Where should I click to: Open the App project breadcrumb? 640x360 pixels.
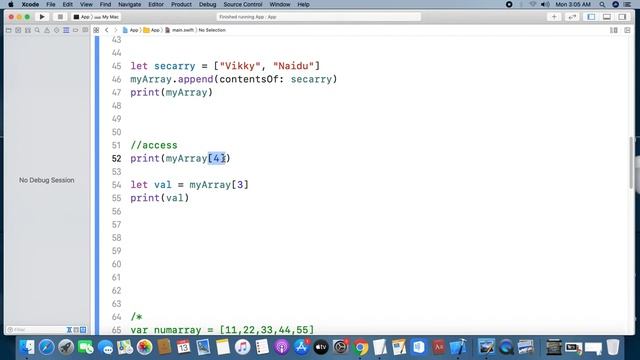coord(131,30)
